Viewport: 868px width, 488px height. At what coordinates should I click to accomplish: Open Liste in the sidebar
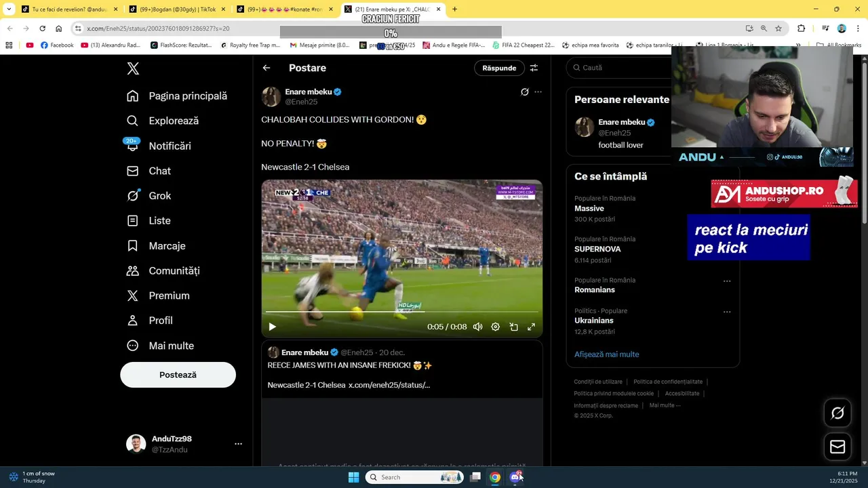149,221
